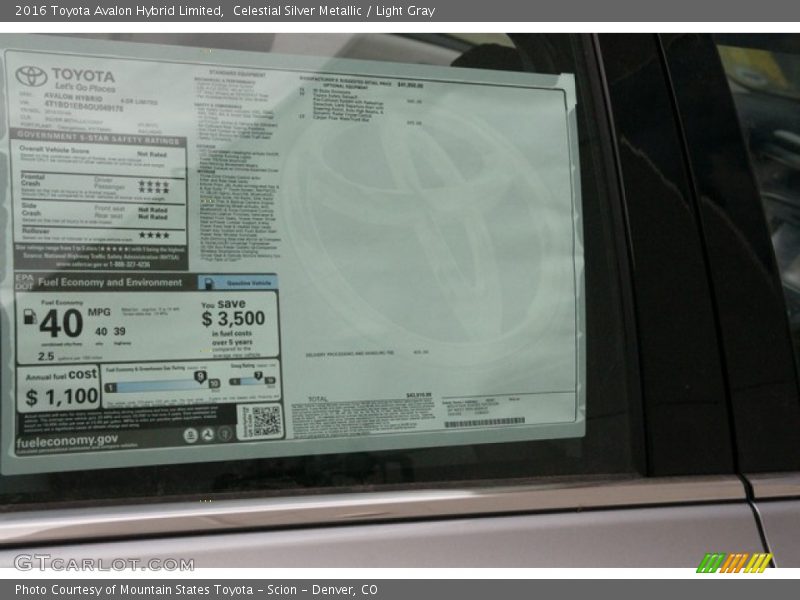Click the QR code on the fuel economy label
Screen dimensions: 800x600
(266, 421)
